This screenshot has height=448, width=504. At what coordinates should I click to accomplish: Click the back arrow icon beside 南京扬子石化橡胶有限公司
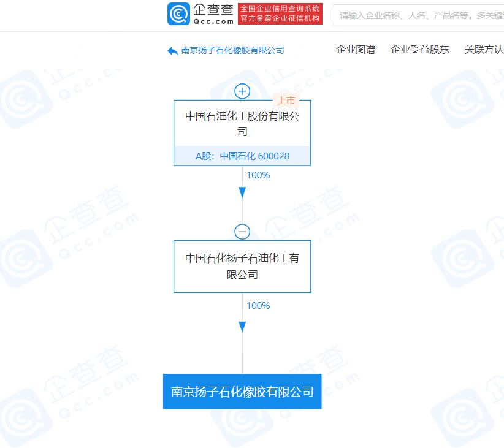tap(173, 51)
